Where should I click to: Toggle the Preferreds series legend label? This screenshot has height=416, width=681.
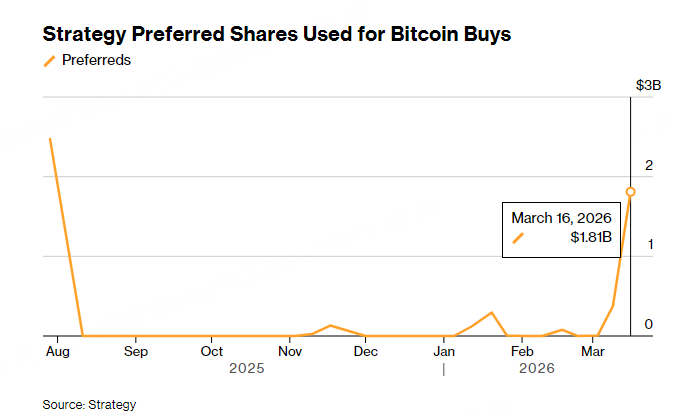[x=96, y=60]
